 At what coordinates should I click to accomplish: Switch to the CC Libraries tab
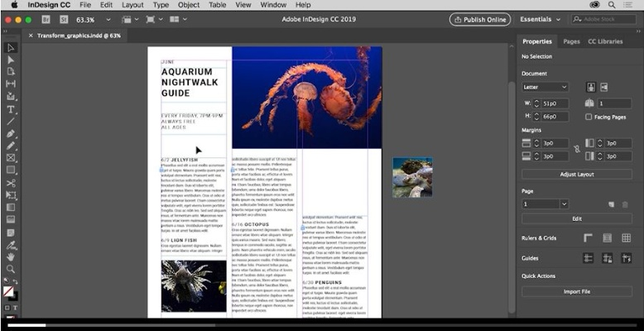pos(605,41)
